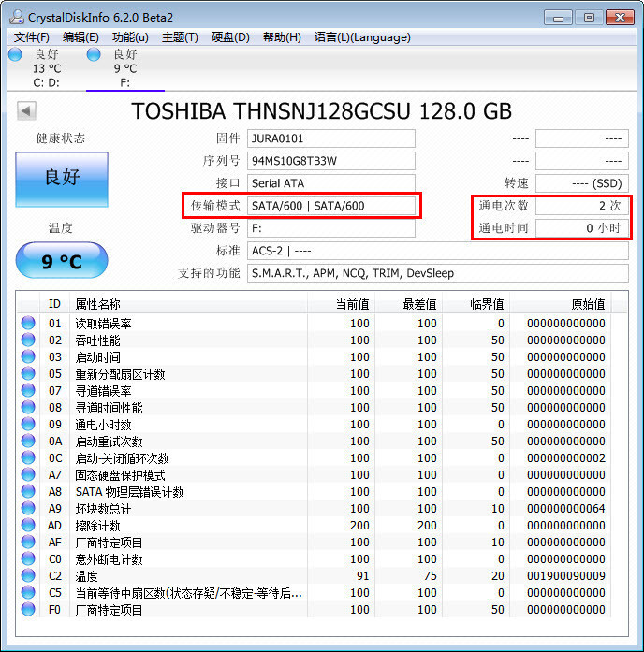Click status orb of attribute 02 吞吐性能
Screen dimensions: 644x652
tap(28, 340)
